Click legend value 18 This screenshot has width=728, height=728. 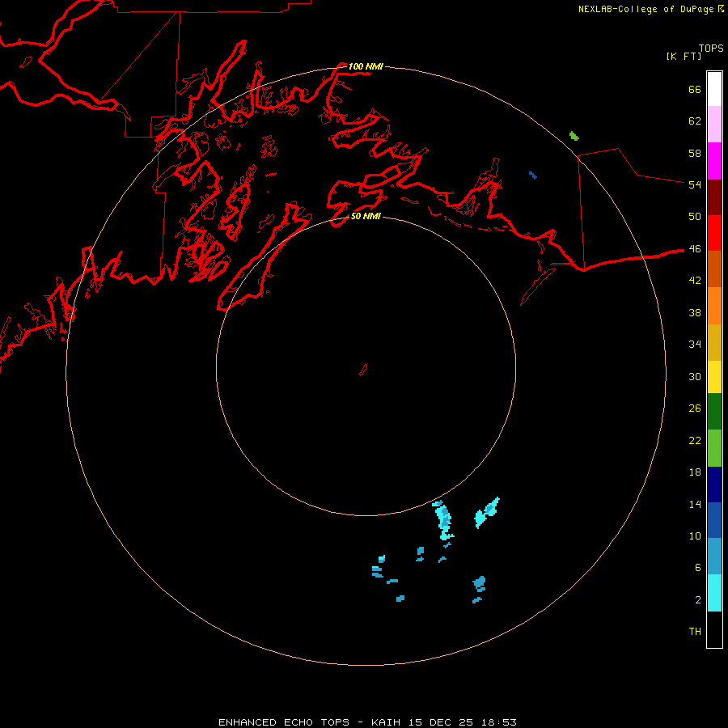point(695,472)
